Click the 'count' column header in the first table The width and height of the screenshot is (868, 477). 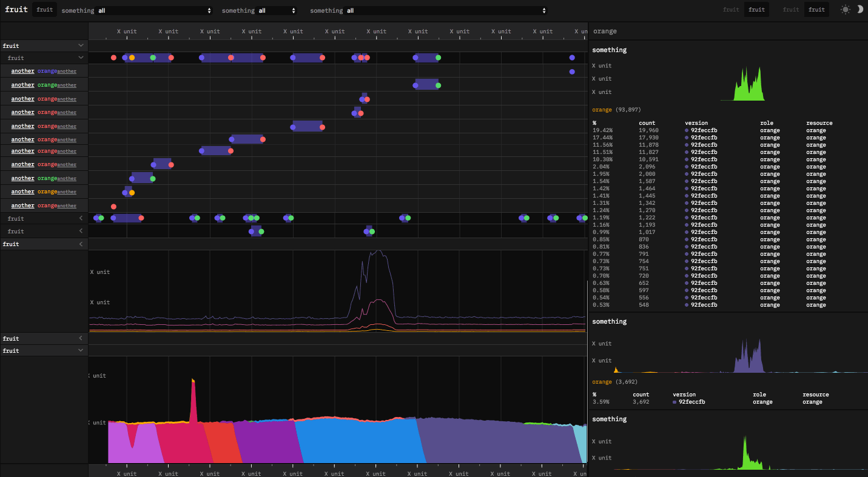click(x=647, y=123)
